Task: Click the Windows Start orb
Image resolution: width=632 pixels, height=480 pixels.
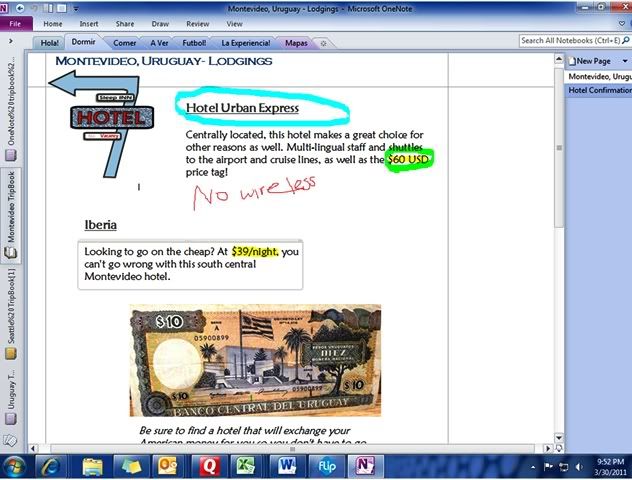Action: (x=15, y=466)
